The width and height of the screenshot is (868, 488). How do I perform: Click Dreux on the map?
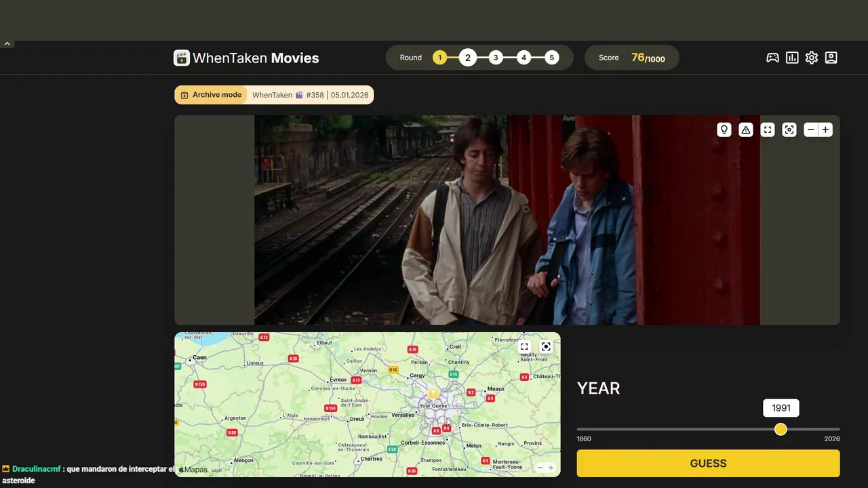357,419
